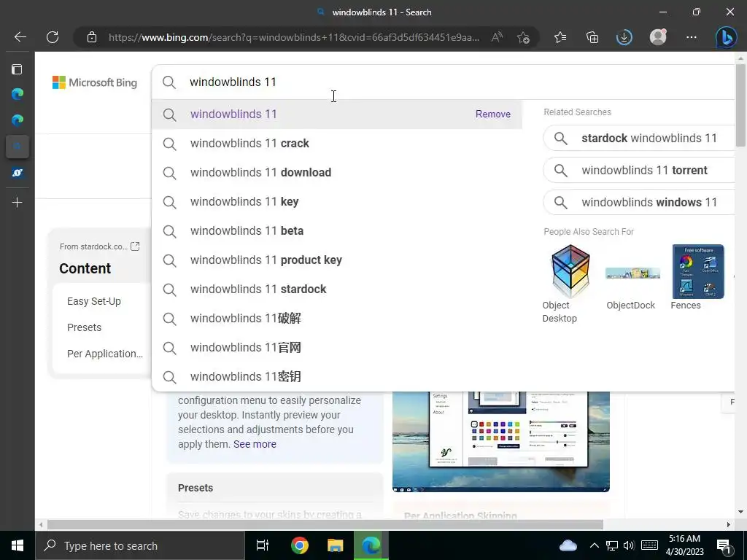The height and width of the screenshot is (560, 747).
Task: Open related search windowblinds 11 torrent
Action: (639, 170)
